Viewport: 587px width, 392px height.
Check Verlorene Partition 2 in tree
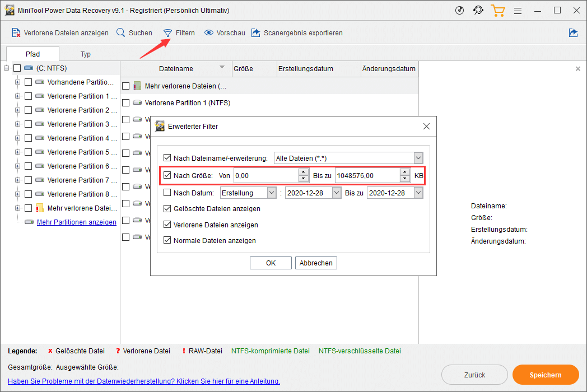point(28,110)
